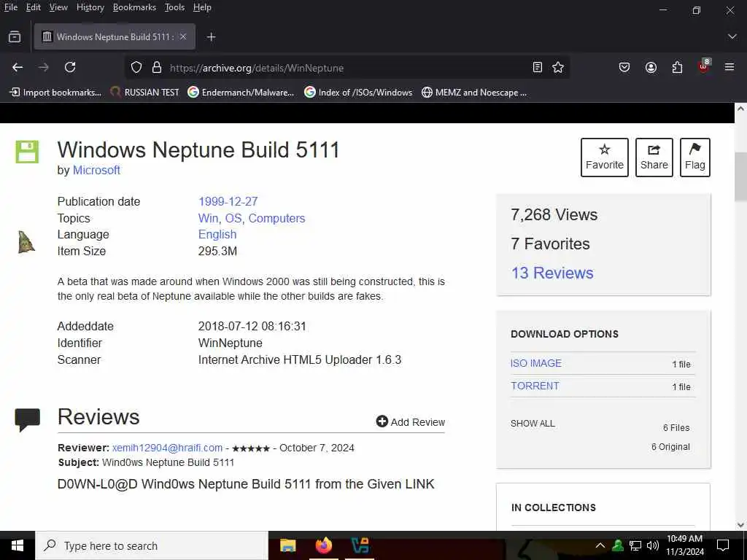Screen dimensions: 747x560
Task: Reload the current page
Action: 70,68
